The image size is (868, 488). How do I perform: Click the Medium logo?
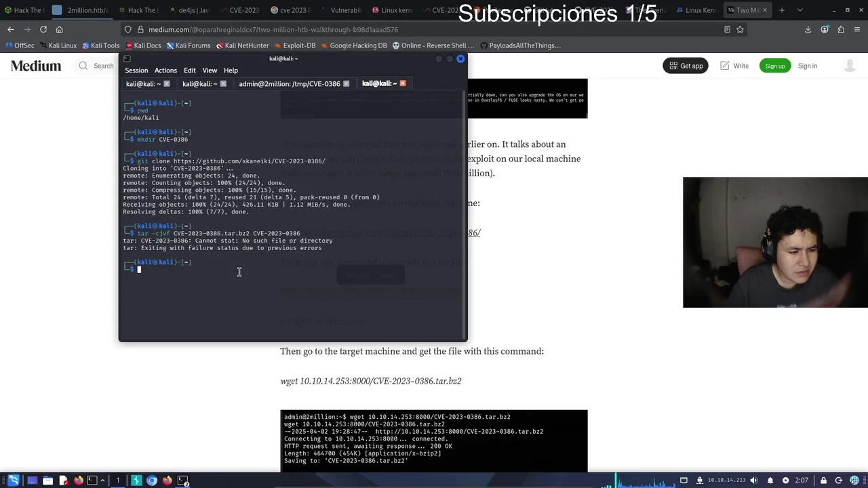(x=36, y=66)
